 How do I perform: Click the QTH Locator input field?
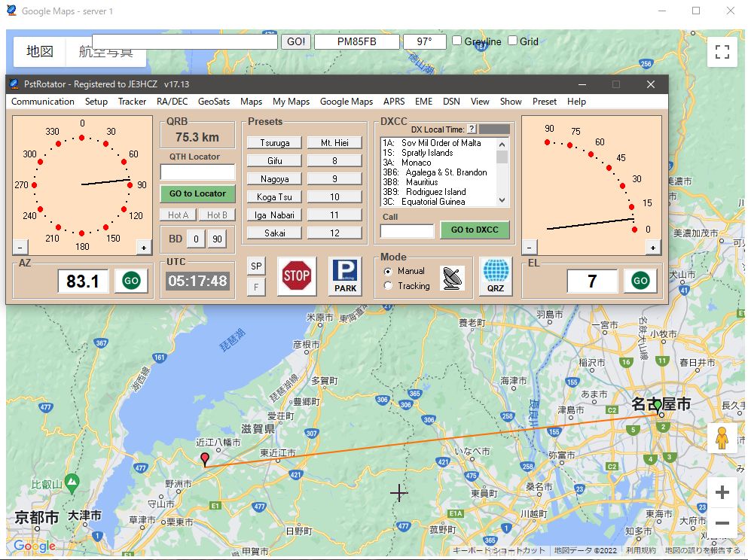[197, 172]
